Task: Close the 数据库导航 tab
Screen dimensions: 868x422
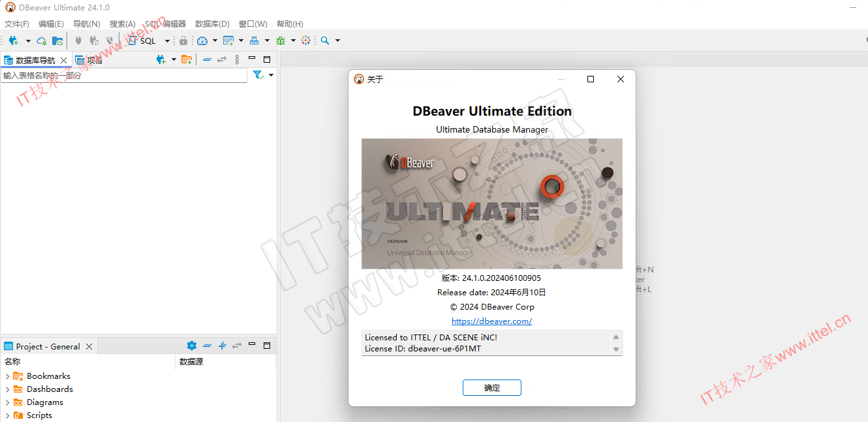Action: click(x=63, y=60)
